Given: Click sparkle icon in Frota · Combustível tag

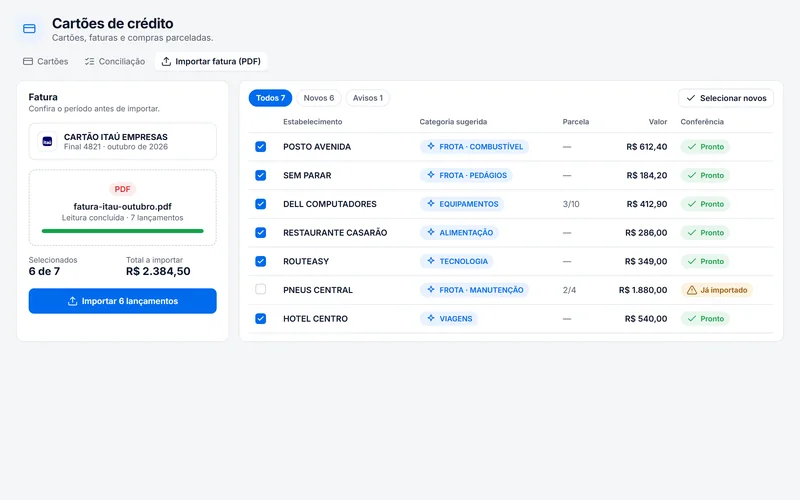Looking at the screenshot, I should point(431,146).
